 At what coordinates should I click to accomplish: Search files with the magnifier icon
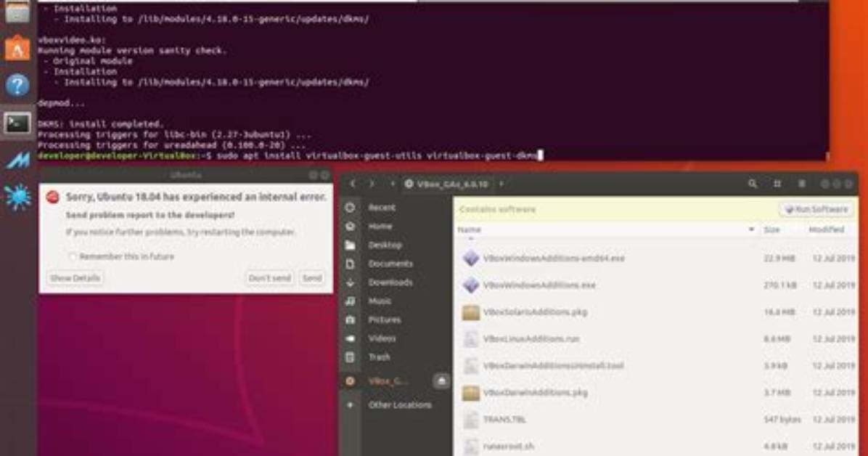[x=753, y=184]
